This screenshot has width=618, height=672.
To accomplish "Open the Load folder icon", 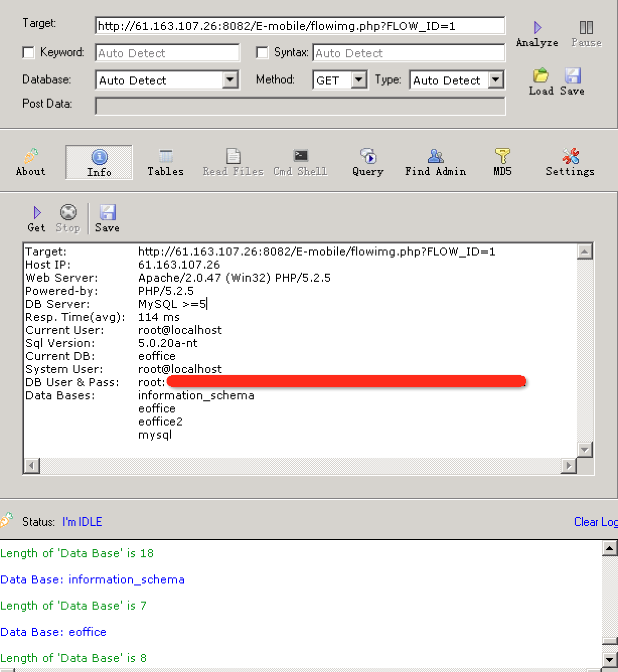I will [x=541, y=76].
